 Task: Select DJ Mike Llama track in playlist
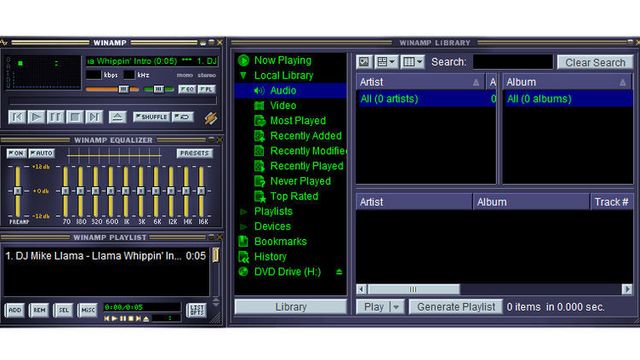point(106,256)
